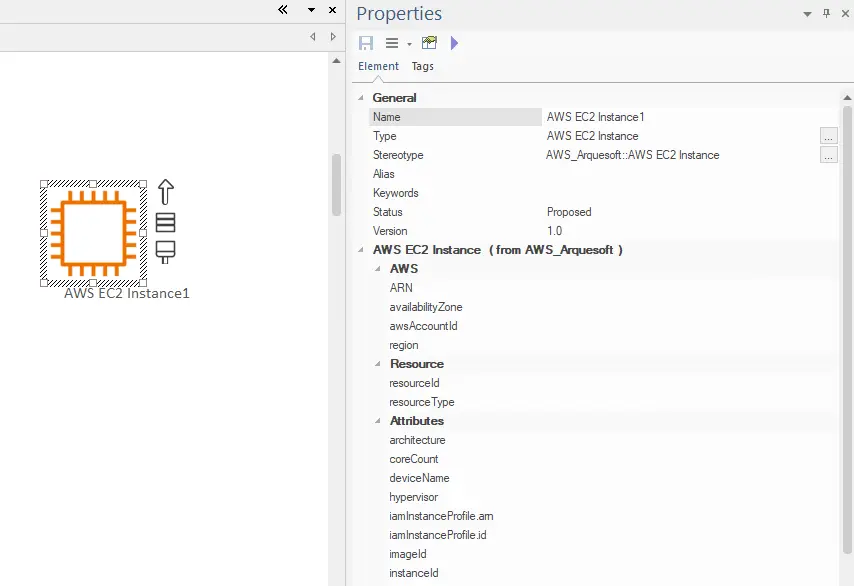Collapse the General section
The width and height of the screenshot is (854, 586).
[x=361, y=97]
